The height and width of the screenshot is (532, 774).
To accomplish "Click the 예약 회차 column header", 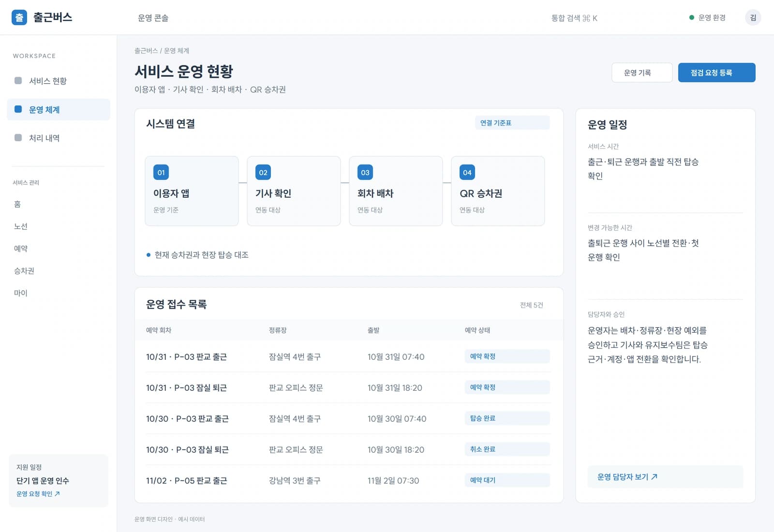I will [x=159, y=330].
